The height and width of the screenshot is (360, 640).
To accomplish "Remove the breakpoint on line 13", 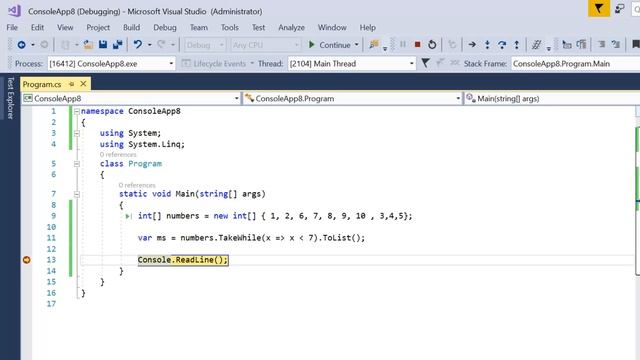I will (27, 260).
